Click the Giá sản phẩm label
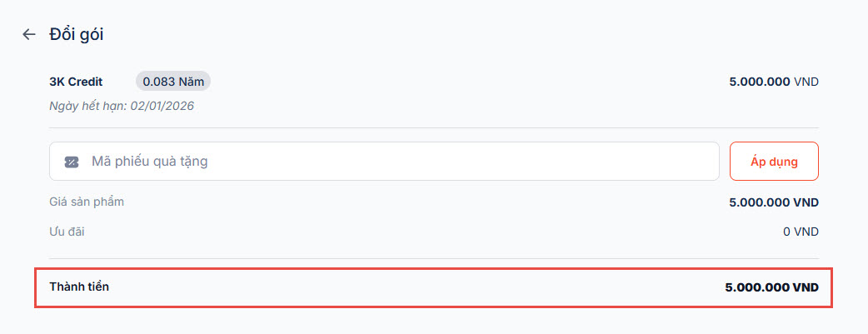Viewport: 868px width, 334px height. [87, 202]
